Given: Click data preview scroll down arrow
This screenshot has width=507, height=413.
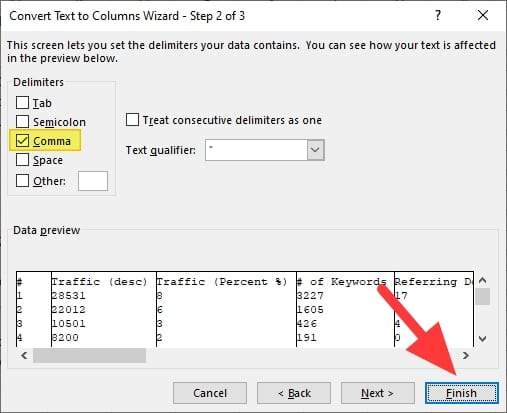Looking at the screenshot, I should [482, 339].
